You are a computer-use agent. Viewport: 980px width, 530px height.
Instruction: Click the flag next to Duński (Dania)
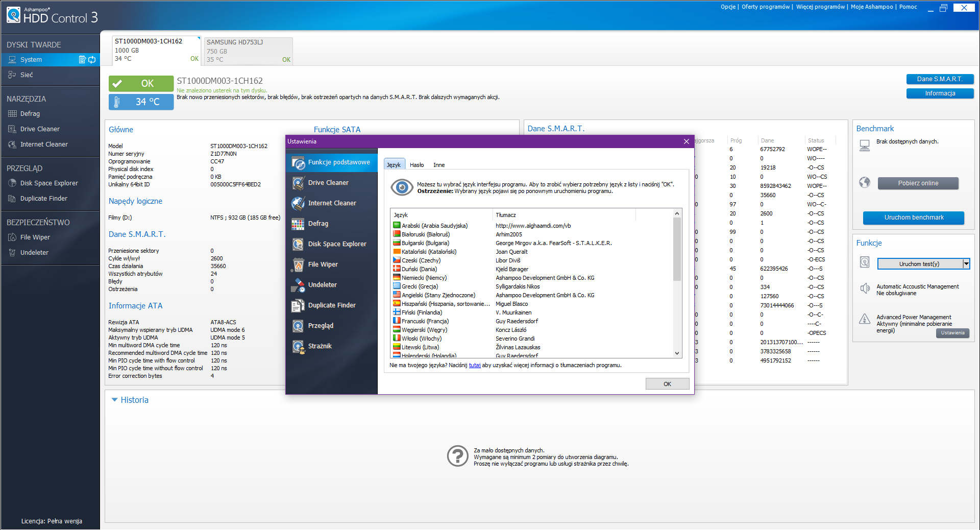pos(397,269)
